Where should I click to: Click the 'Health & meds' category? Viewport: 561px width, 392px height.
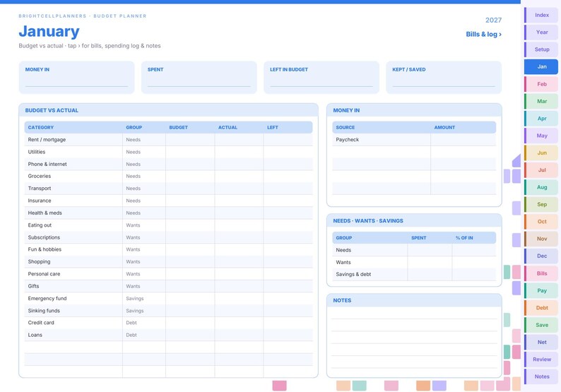pos(45,213)
